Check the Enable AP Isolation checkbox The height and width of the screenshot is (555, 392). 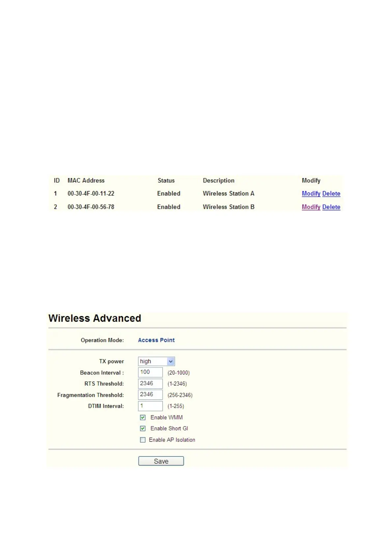pos(143,440)
